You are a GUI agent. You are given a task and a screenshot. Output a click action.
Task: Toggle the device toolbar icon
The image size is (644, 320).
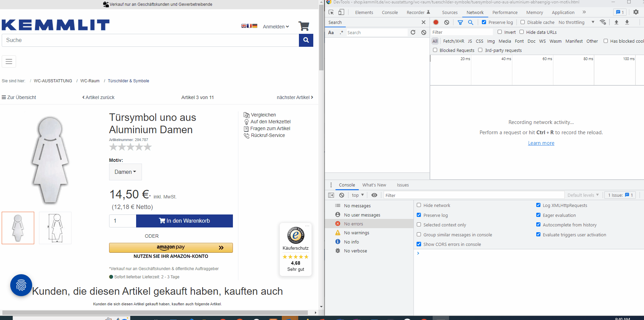341,12
